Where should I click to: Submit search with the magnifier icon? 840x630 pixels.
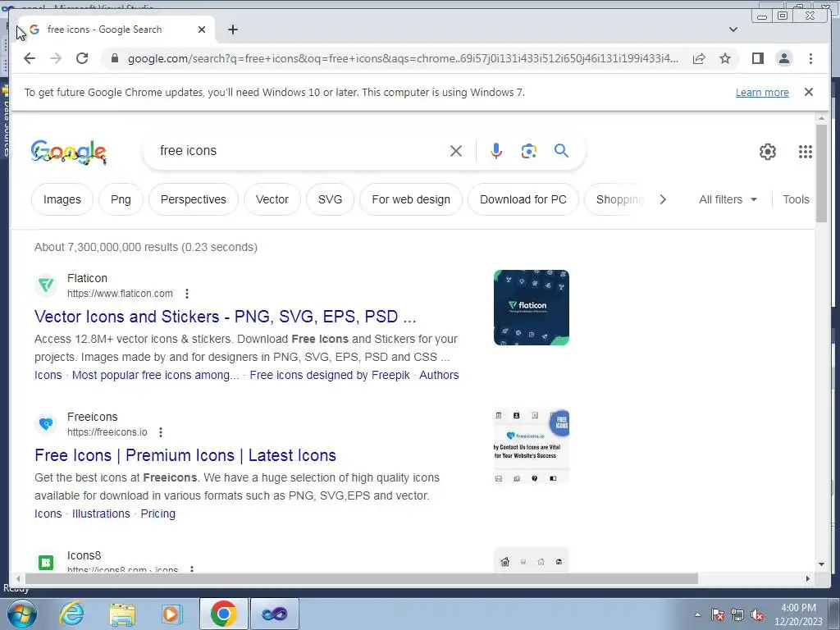point(561,151)
